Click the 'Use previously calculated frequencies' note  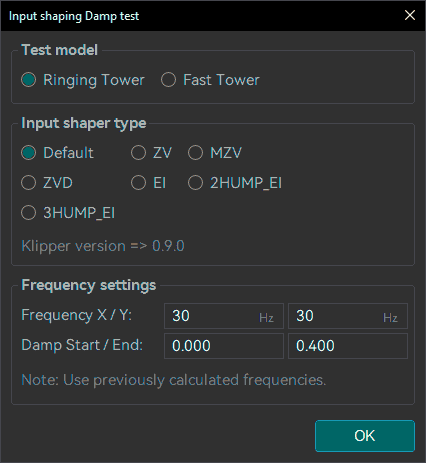[x=174, y=380]
